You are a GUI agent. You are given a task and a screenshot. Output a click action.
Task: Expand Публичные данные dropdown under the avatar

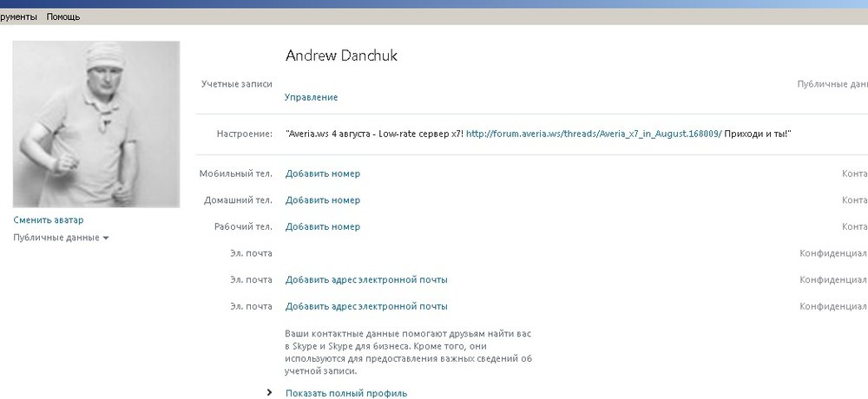[61, 238]
